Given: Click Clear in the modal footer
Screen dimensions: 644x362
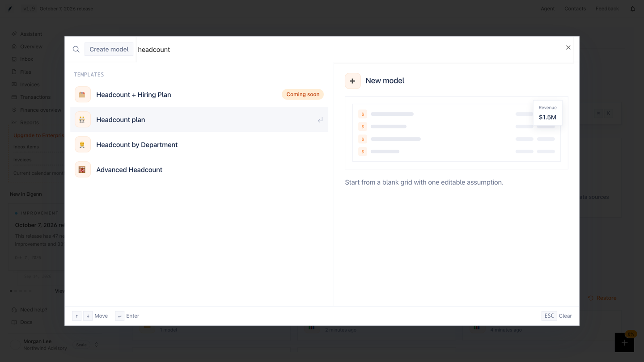Looking at the screenshot, I should click(565, 316).
